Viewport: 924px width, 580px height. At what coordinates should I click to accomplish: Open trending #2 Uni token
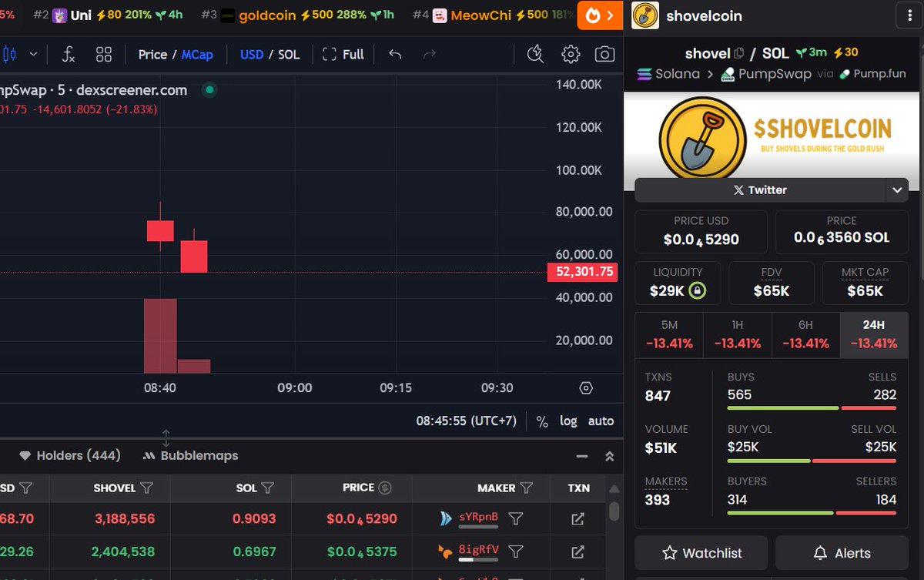108,15
